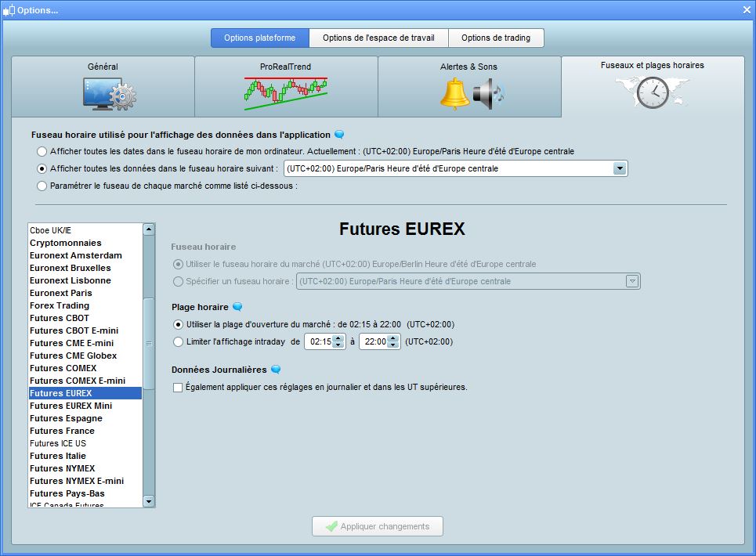Select Futures CBOT E-mini in list

click(85, 330)
